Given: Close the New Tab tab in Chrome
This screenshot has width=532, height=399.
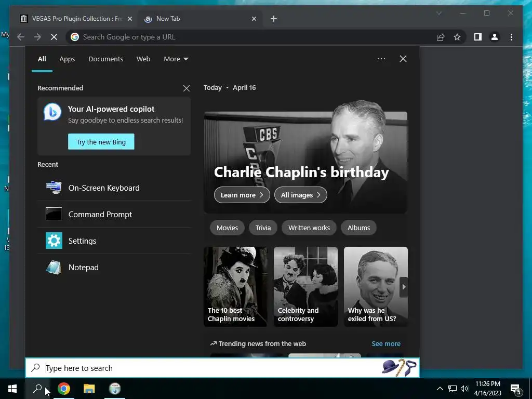Looking at the screenshot, I should click(x=254, y=19).
